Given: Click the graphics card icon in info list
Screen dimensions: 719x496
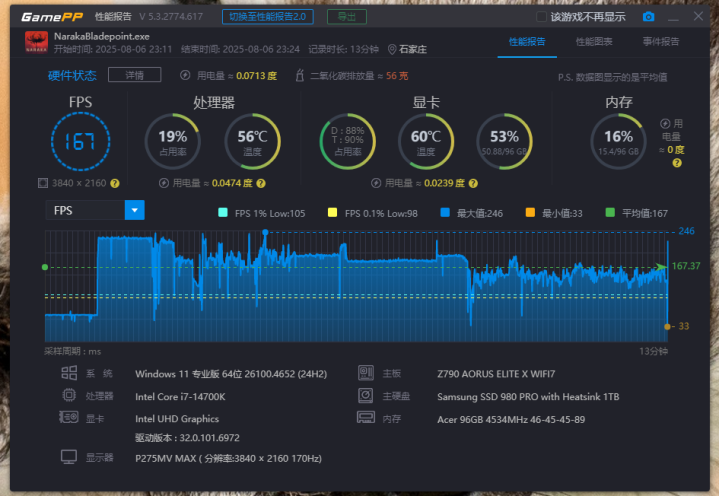Looking at the screenshot, I should pyautogui.click(x=69, y=417).
